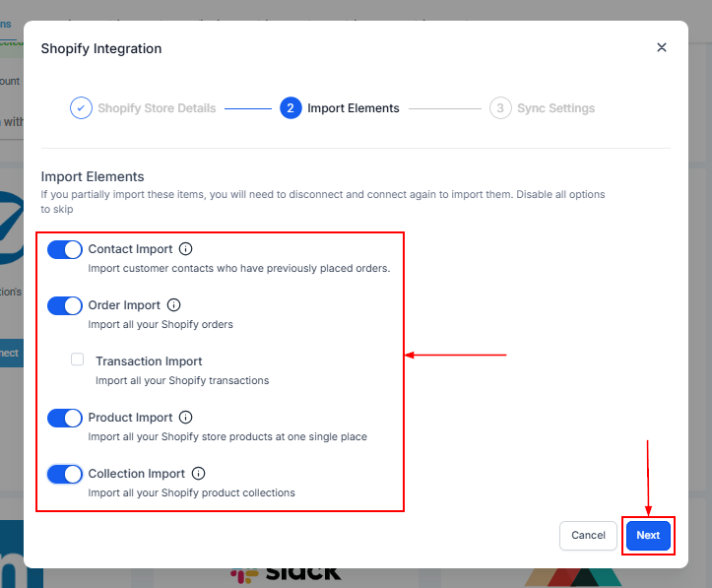Click 'Import all your Shopify orders' text
The image size is (712, 588).
click(x=161, y=324)
